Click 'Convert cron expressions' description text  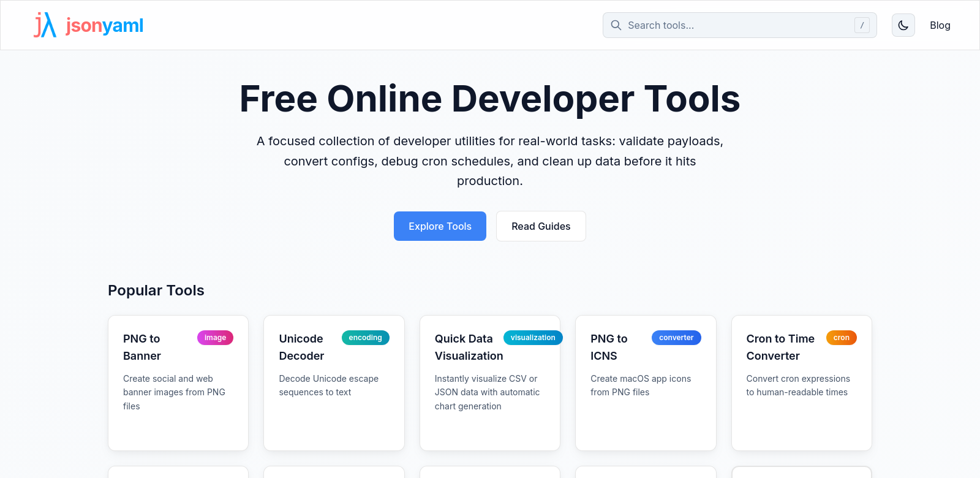pyautogui.click(x=797, y=385)
